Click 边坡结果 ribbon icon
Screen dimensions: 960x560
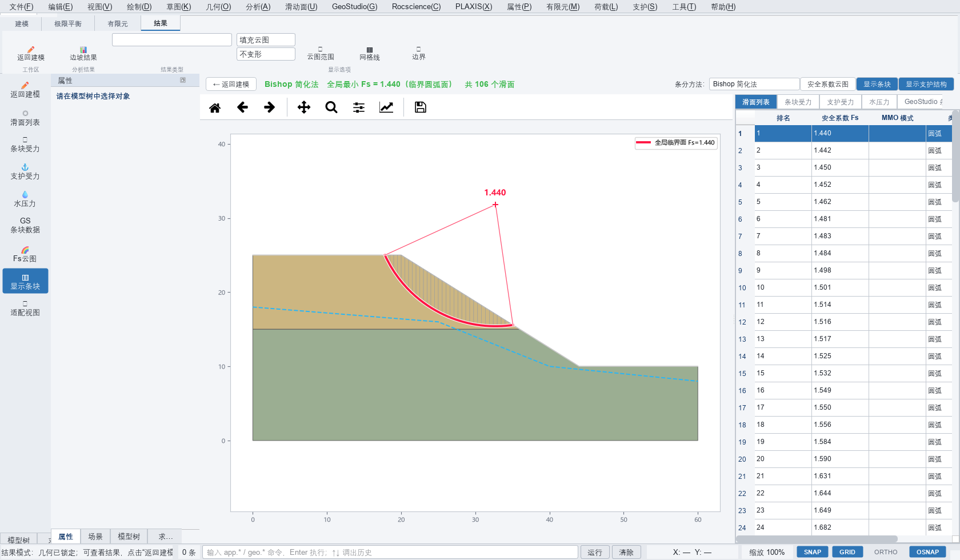(x=83, y=54)
